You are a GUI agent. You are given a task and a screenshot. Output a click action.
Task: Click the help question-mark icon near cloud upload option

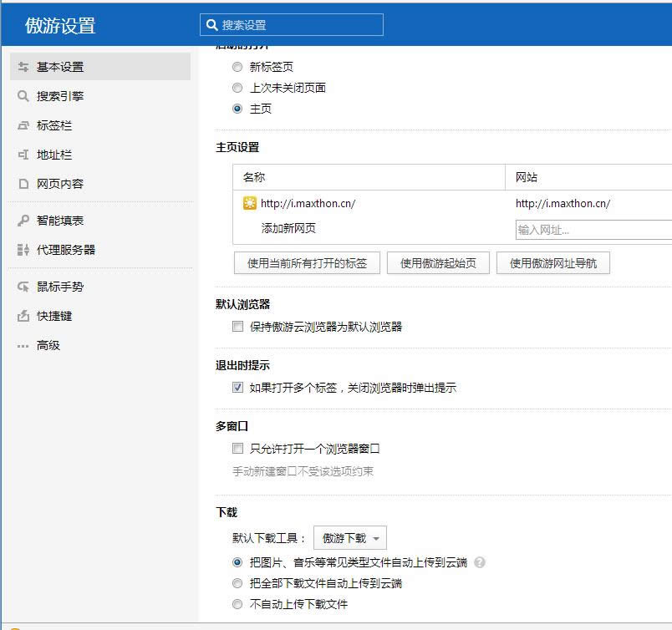pos(480,562)
